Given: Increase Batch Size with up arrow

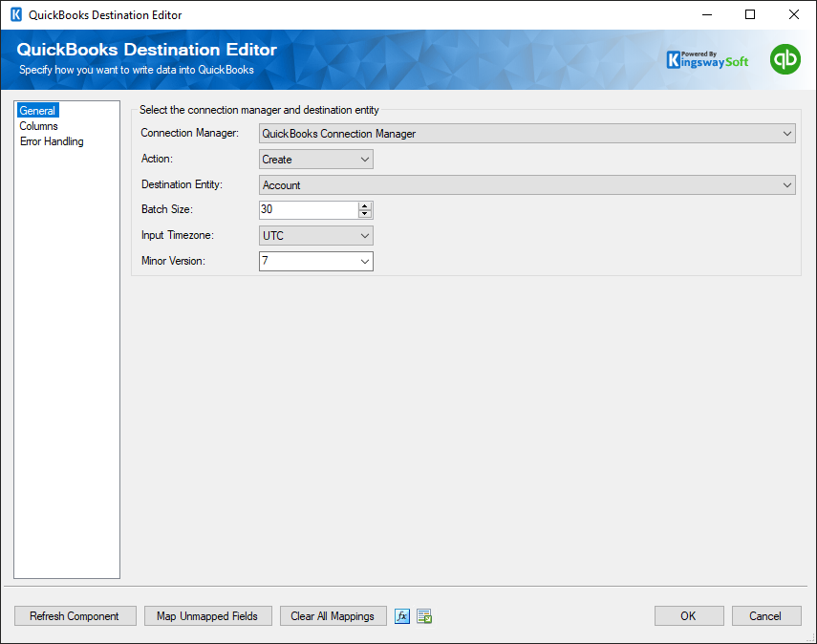Looking at the screenshot, I should (x=365, y=205).
